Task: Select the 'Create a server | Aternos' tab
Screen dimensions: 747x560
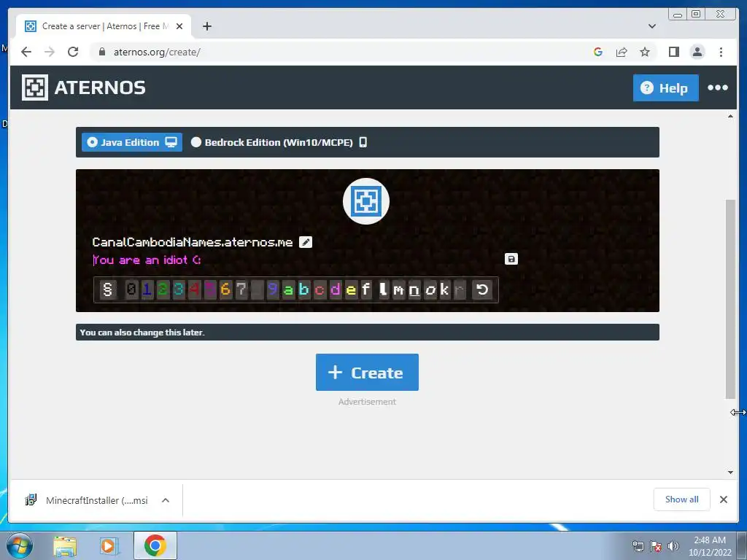Action: pos(104,26)
